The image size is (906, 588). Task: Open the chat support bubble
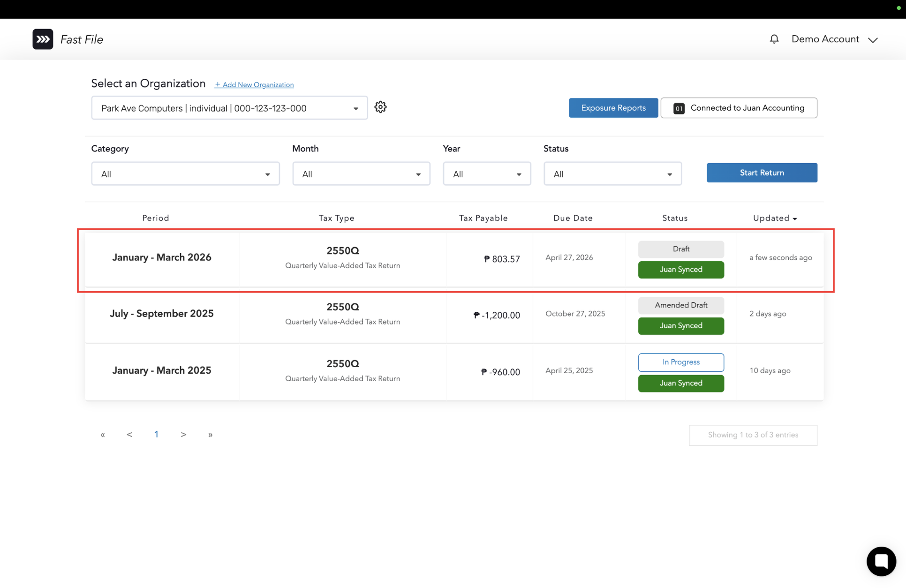click(x=881, y=561)
